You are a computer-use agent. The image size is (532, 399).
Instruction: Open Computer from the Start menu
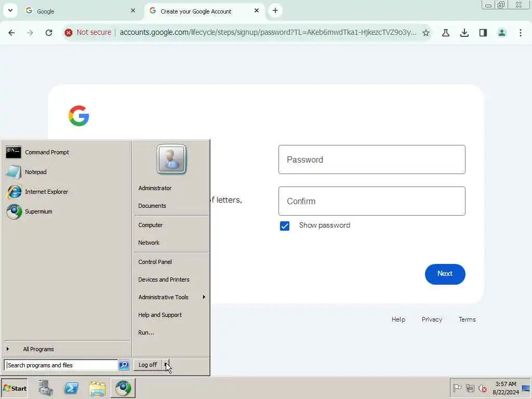[171, 225]
